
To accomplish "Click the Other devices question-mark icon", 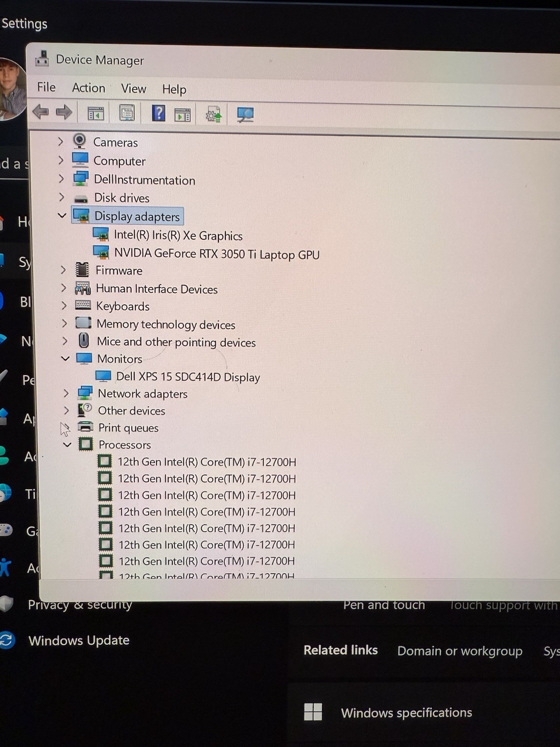I will (x=85, y=409).
